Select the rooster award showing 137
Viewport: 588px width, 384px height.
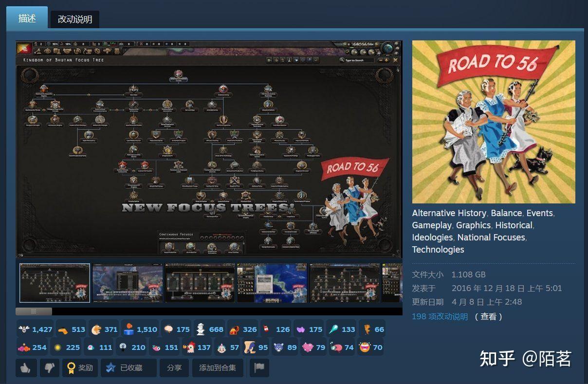[x=197, y=347]
